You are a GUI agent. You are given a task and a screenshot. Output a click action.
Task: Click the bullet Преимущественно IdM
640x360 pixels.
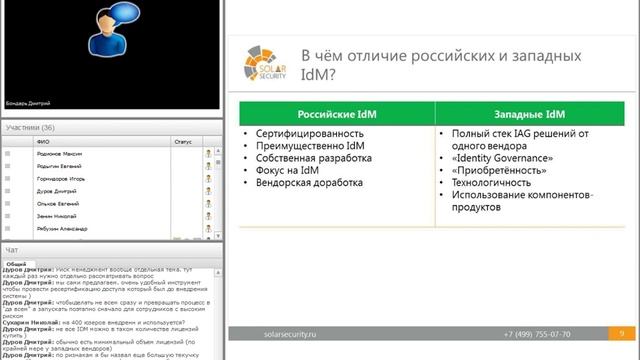click(310, 146)
